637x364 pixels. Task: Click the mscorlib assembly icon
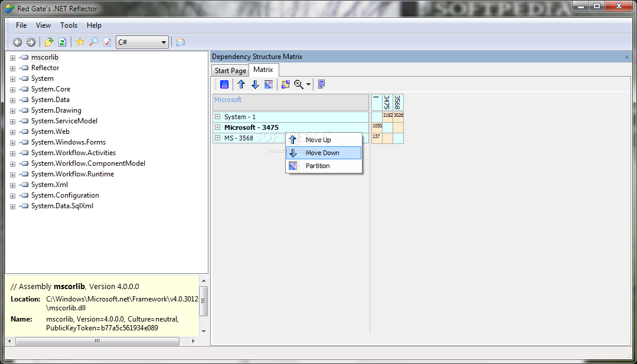click(x=24, y=57)
